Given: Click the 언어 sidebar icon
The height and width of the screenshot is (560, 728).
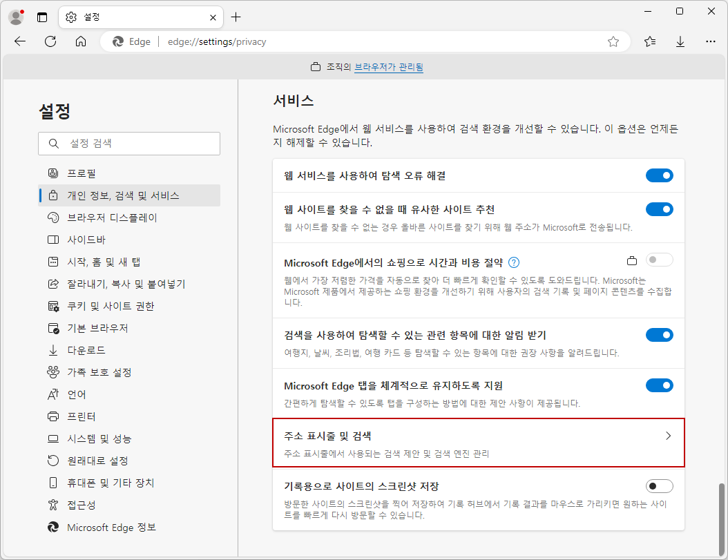Looking at the screenshot, I should pos(53,394).
